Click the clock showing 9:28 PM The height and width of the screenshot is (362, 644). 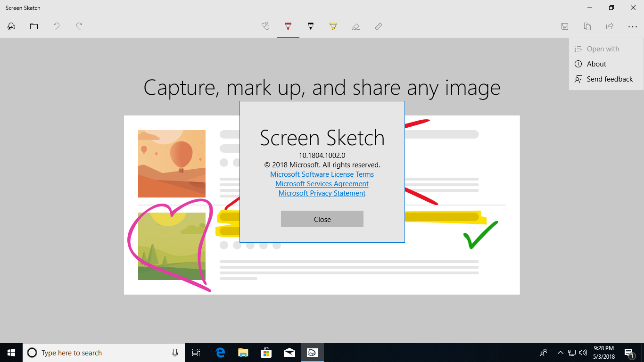click(x=604, y=353)
